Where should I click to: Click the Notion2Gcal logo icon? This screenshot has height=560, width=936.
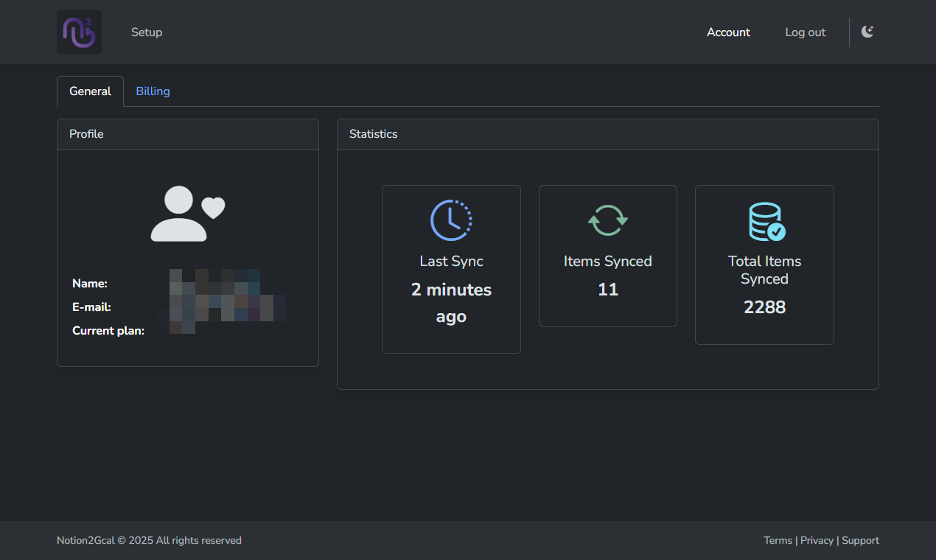pos(79,32)
